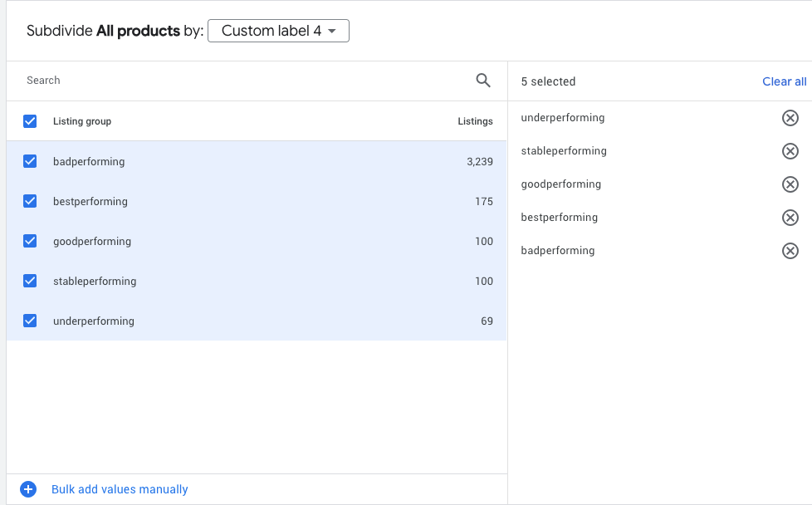Focus the Search input field
The height and width of the screenshot is (505, 812).
click(241, 81)
